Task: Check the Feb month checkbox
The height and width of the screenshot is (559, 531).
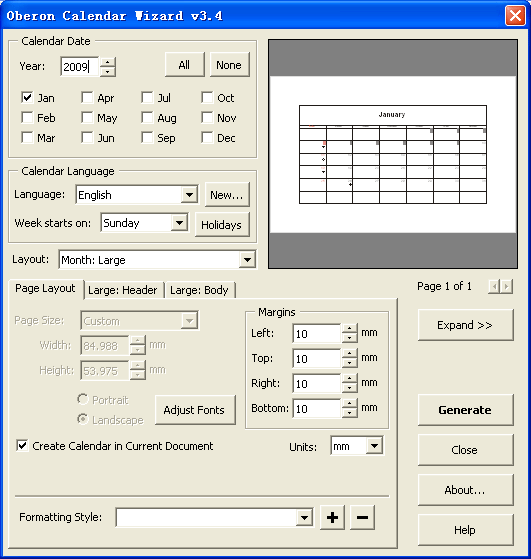Action: pyautogui.click(x=27, y=117)
